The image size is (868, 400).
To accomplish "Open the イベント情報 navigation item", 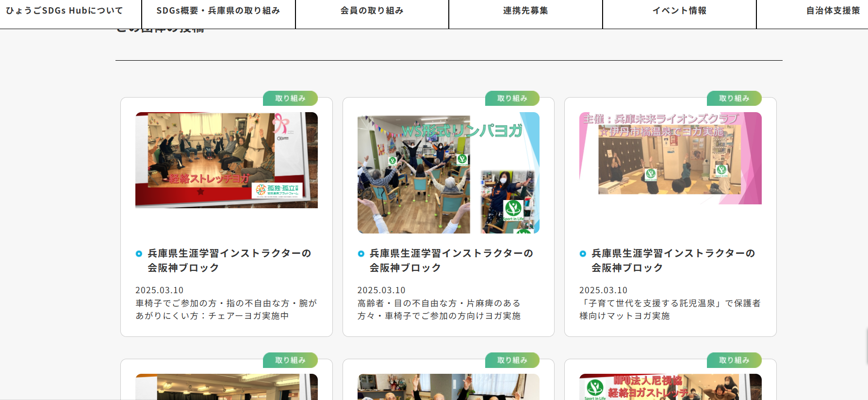I will (x=679, y=11).
